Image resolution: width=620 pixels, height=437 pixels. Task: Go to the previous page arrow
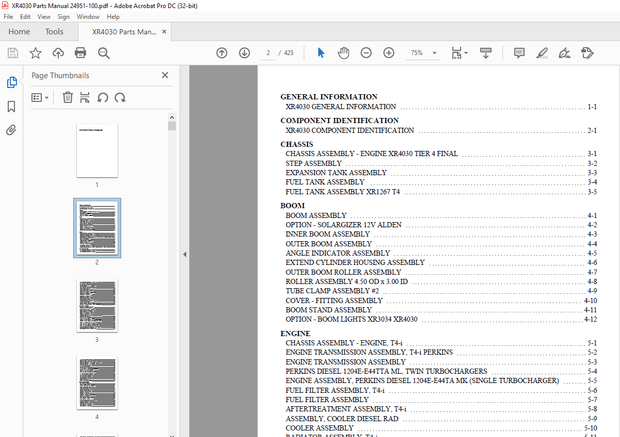click(x=222, y=53)
